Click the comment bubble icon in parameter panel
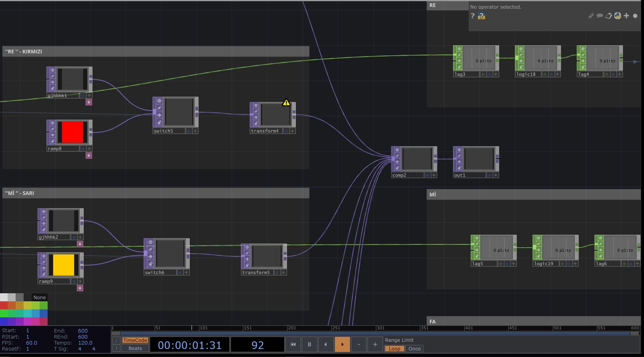644x357 pixels. [x=600, y=16]
